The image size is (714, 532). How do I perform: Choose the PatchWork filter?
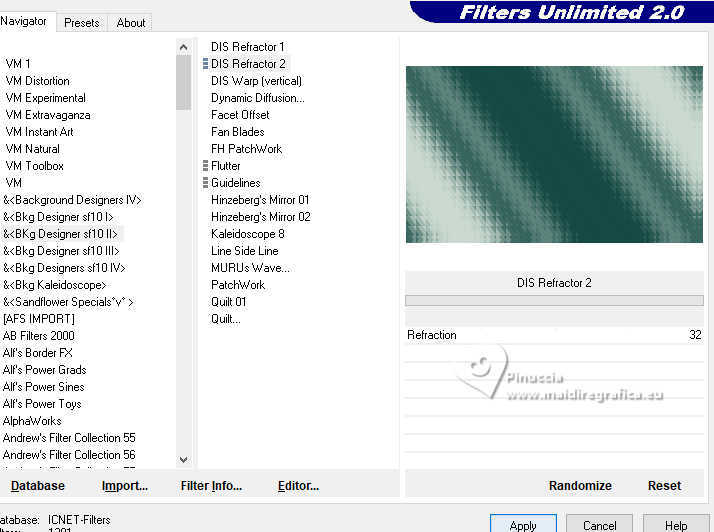(238, 285)
